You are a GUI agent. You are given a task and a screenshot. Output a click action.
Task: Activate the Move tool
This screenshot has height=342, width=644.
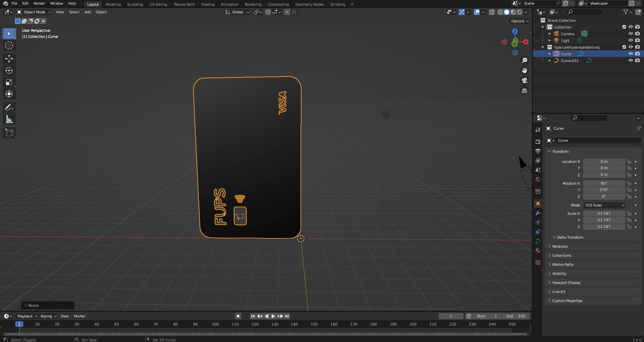9,59
